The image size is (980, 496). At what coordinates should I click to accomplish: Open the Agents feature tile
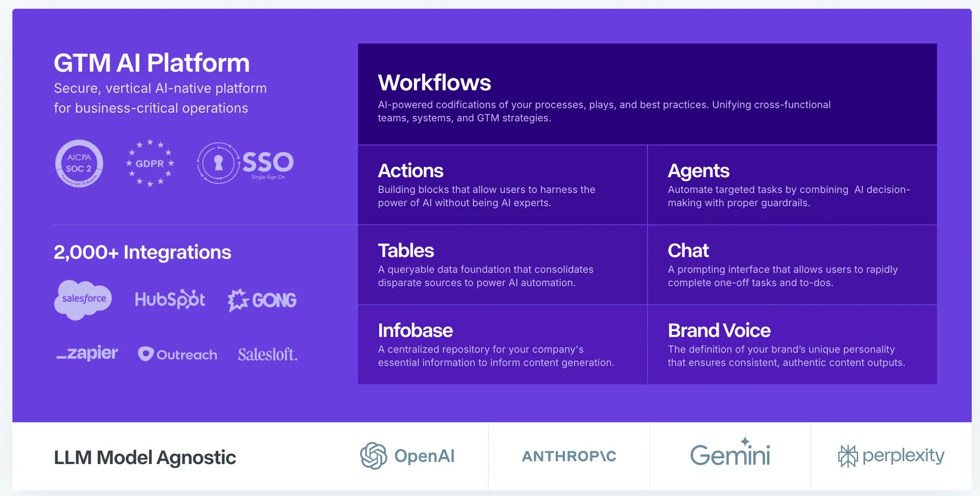[791, 185]
